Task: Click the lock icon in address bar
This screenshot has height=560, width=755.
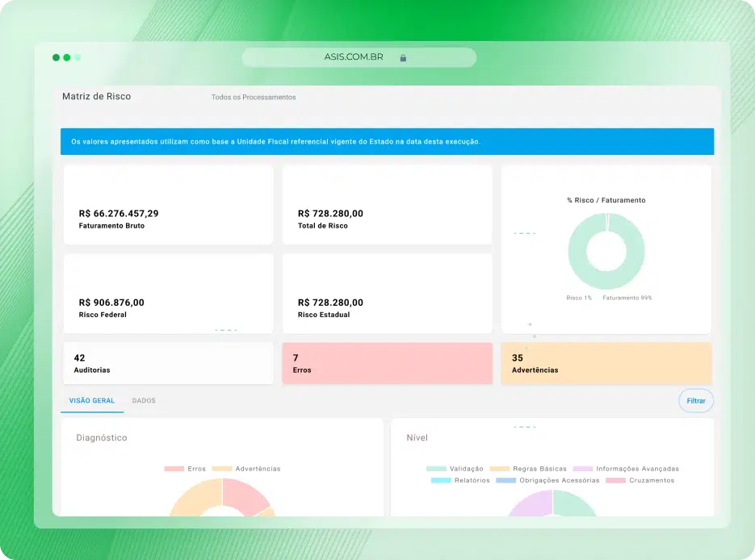Action: coord(403,58)
